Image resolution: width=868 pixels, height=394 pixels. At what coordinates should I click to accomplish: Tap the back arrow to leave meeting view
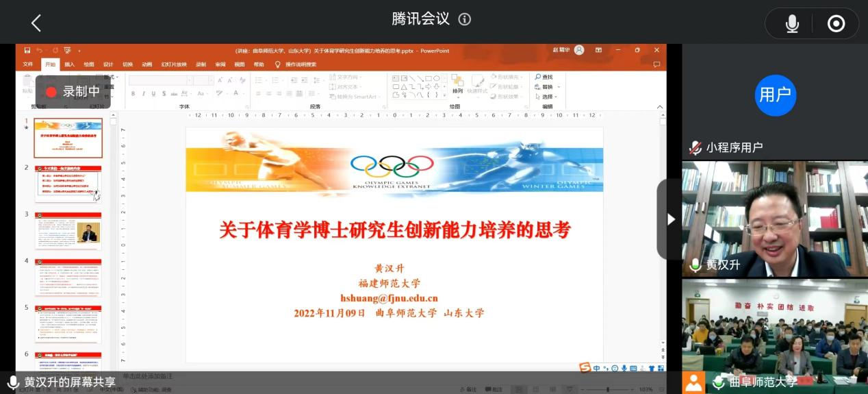coord(36,23)
